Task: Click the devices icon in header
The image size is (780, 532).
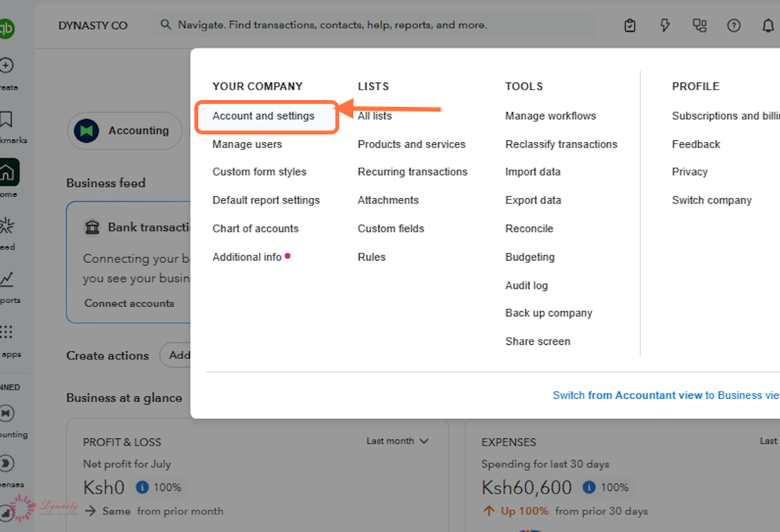Action: pyautogui.click(x=699, y=25)
